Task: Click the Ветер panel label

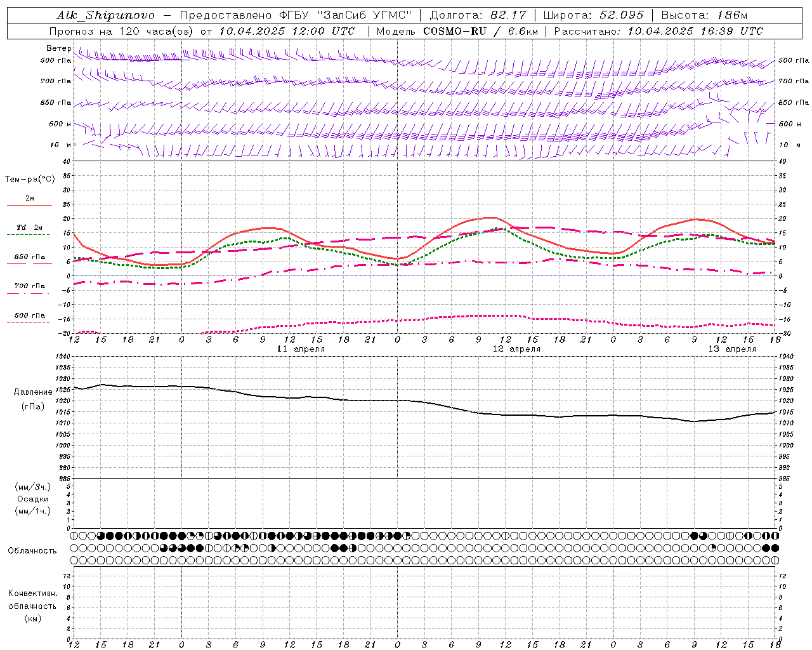Action: (58, 48)
